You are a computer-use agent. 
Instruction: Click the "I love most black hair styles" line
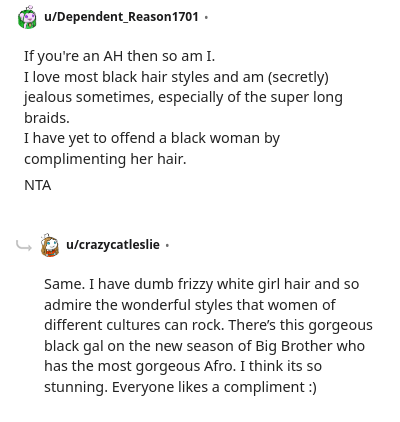pos(176,77)
